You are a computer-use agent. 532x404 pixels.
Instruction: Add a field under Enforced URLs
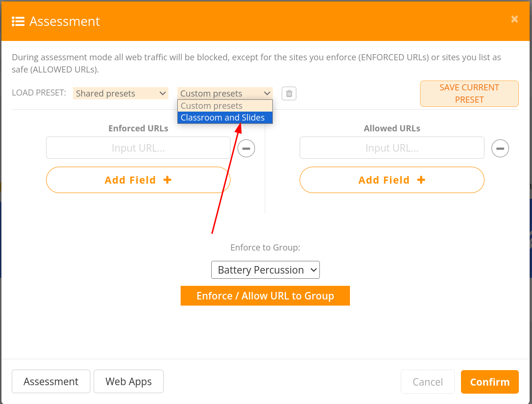tap(138, 180)
